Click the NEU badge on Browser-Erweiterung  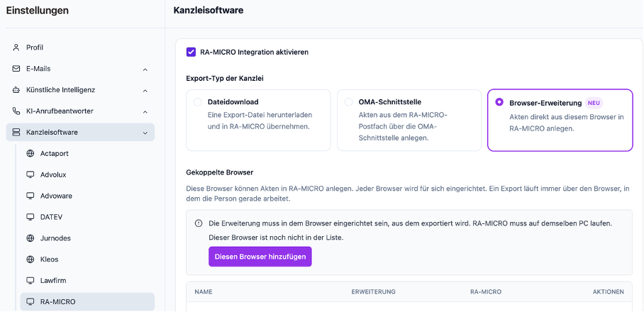click(594, 103)
